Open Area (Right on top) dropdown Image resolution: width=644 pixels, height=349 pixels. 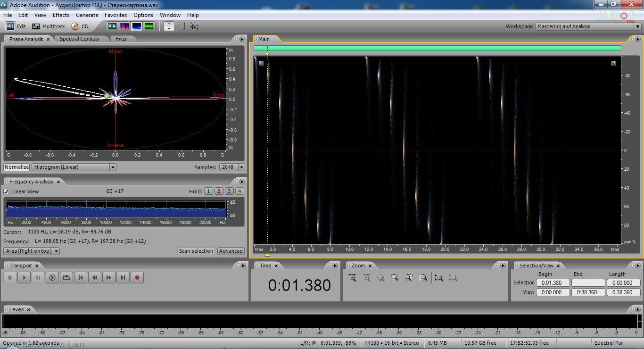(x=32, y=251)
